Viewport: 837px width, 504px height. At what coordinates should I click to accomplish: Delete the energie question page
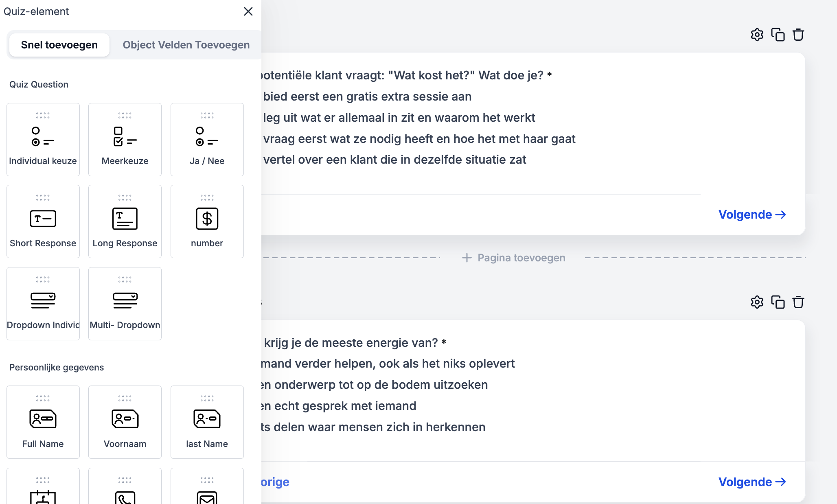tap(798, 302)
